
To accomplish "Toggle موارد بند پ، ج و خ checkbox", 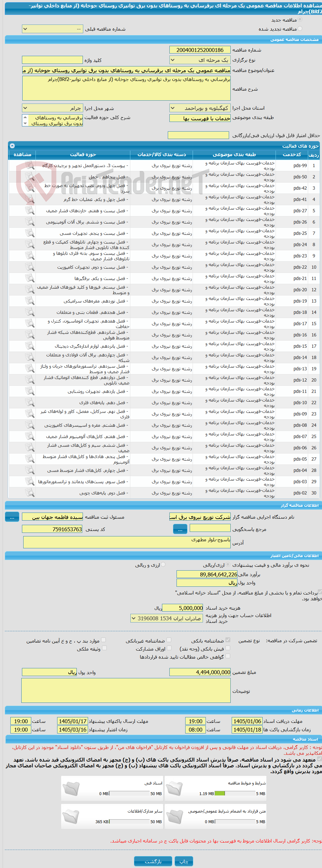I will [x=104, y=640].
